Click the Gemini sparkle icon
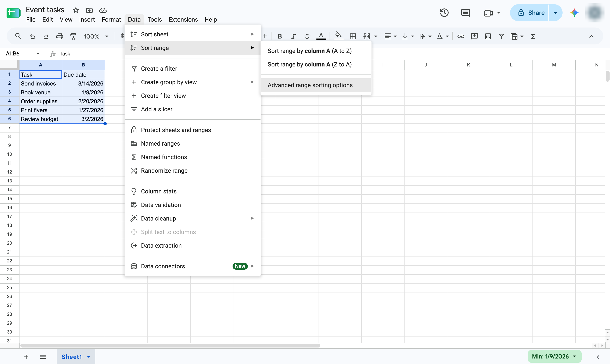The width and height of the screenshot is (610, 364). click(574, 13)
